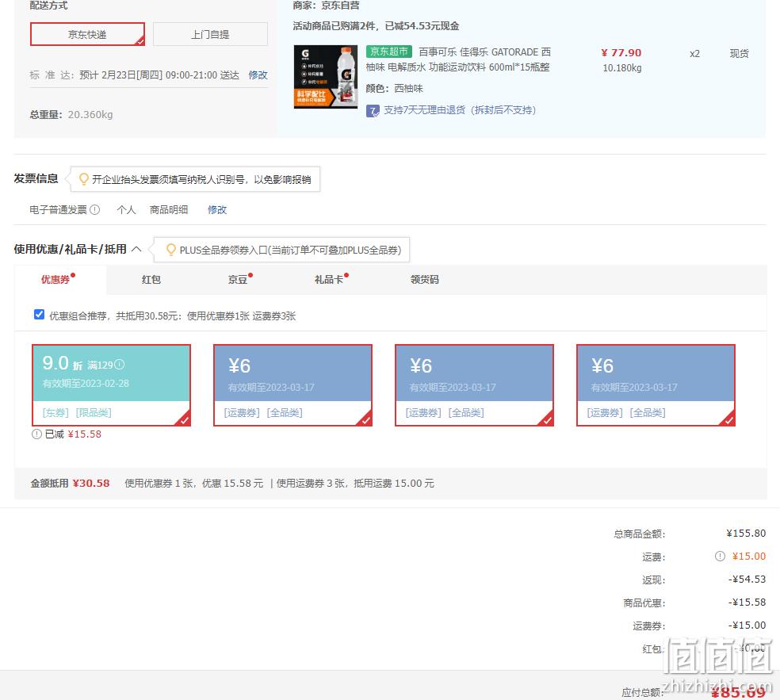Click 返现 -¥54.53 value

coord(747,579)
